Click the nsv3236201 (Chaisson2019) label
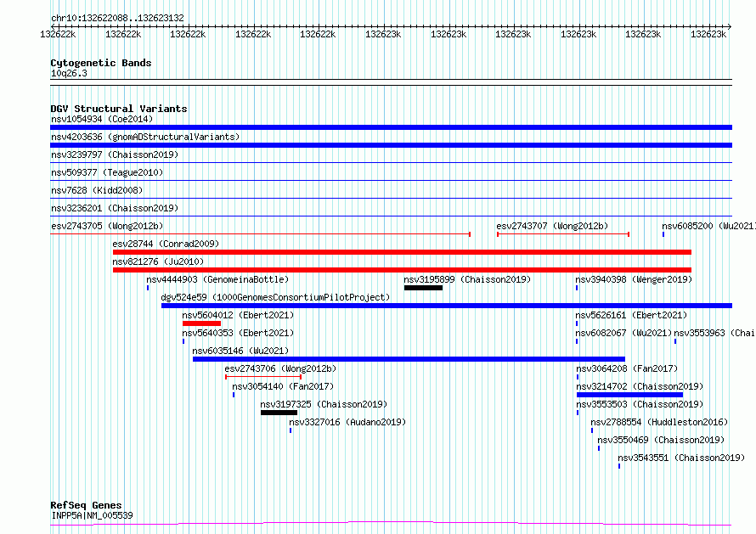Viewport: 756px width, 534px height. (x=115, y=208)
